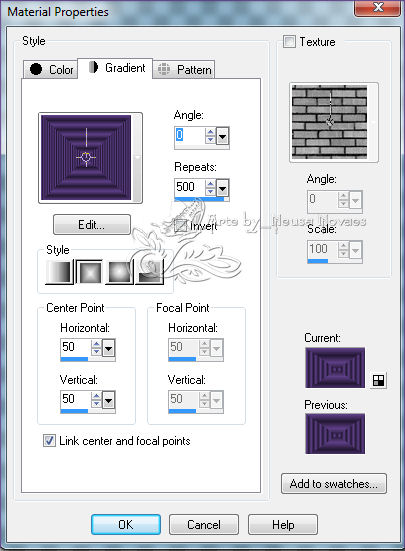Click the gradient preview crosshair center marker

[86, 157]
